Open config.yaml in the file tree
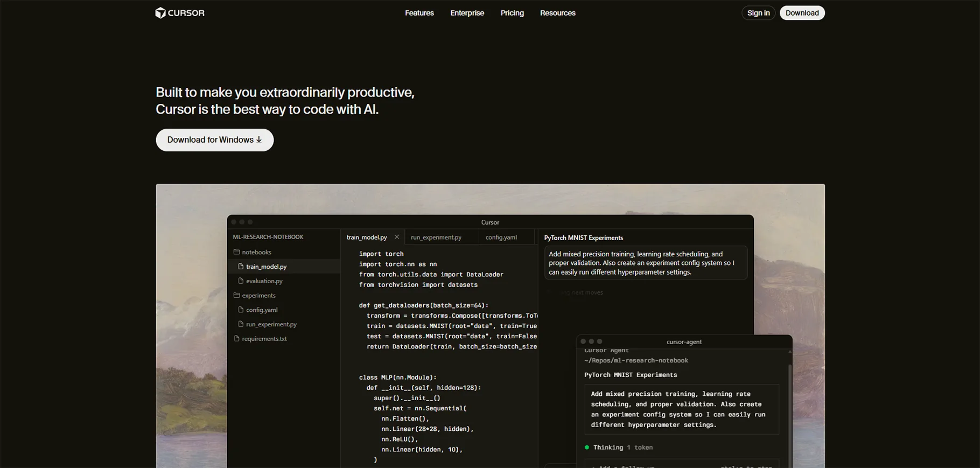 pyautogui.click(x=284, y=310)
